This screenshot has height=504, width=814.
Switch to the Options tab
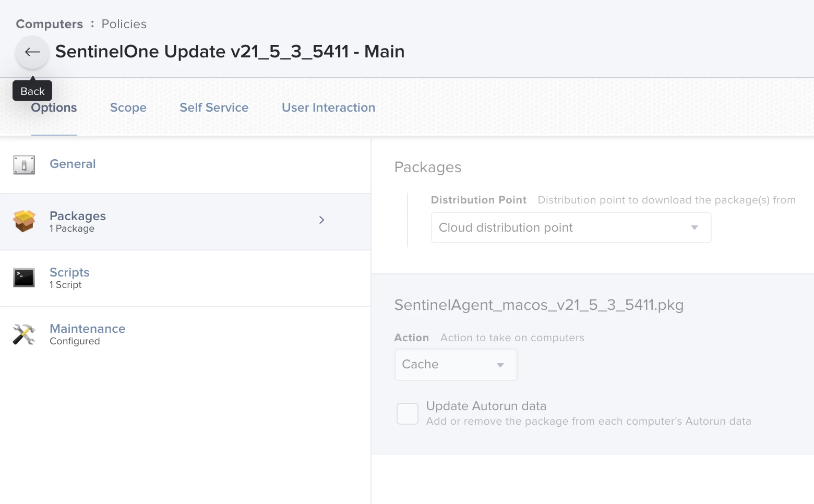pyautogui.click(x=54, y=107)
